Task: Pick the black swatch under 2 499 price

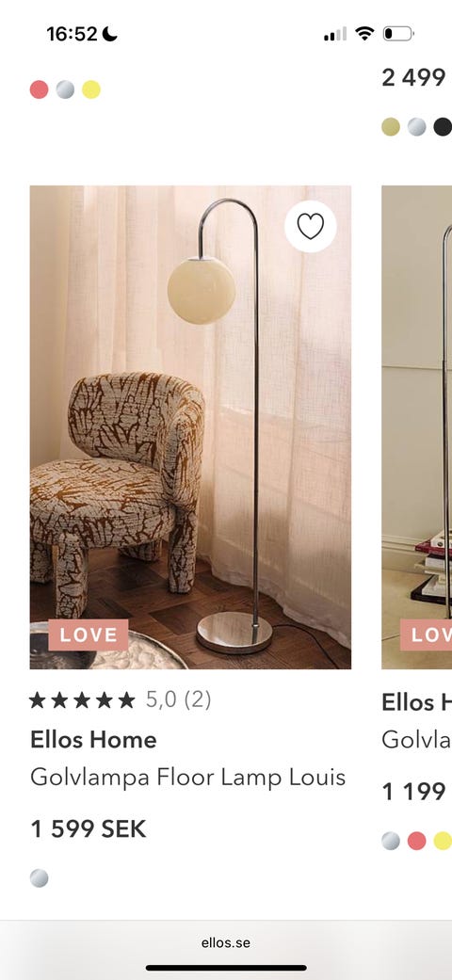Action: click(443, 127)
